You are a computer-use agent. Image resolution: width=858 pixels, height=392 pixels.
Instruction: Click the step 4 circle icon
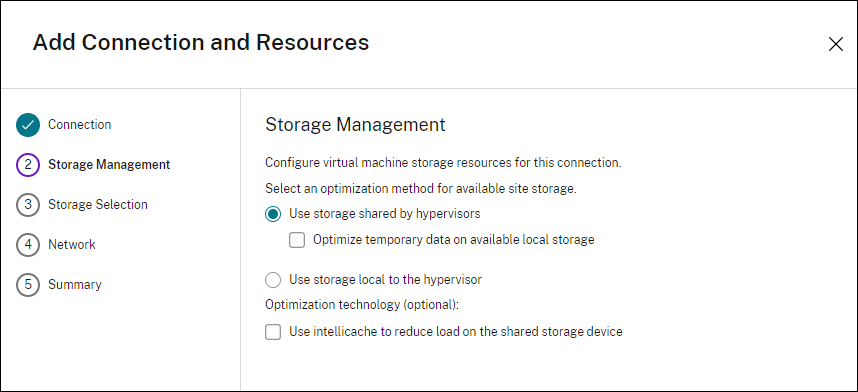click(x=28, y=245)
